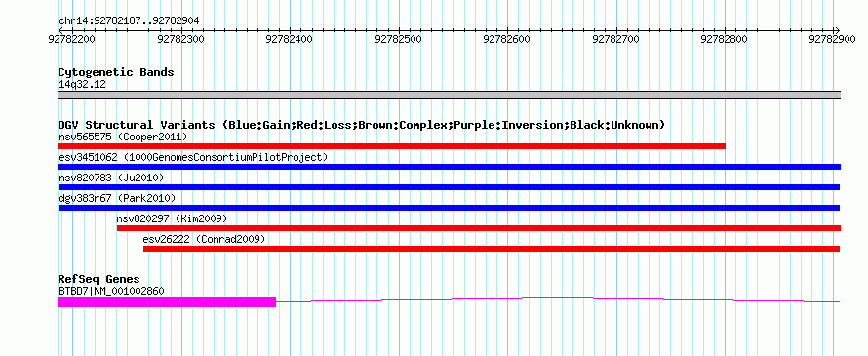Click the gray 14q32.12 cytogenetic band bar

tap(449, 95)
